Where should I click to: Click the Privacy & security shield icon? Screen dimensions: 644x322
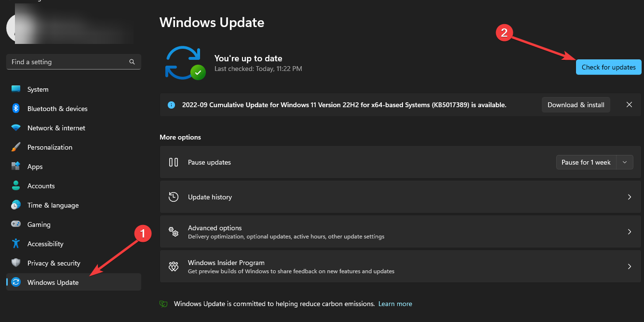(16, 263)
